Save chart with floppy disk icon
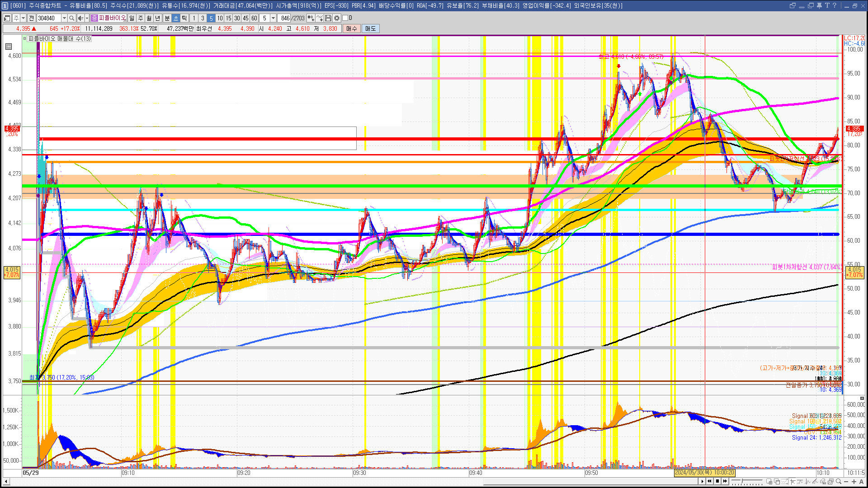 coord(328,18)
